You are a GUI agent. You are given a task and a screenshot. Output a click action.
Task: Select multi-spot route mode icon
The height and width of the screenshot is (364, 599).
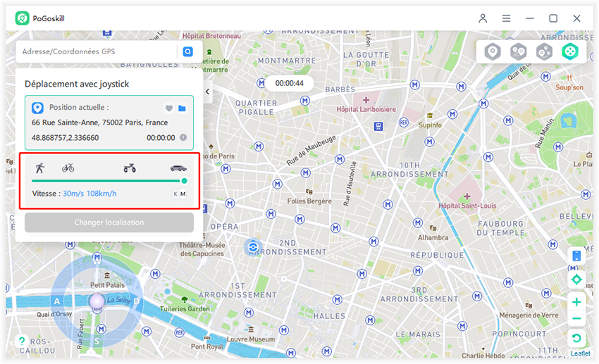click(544, 51)
